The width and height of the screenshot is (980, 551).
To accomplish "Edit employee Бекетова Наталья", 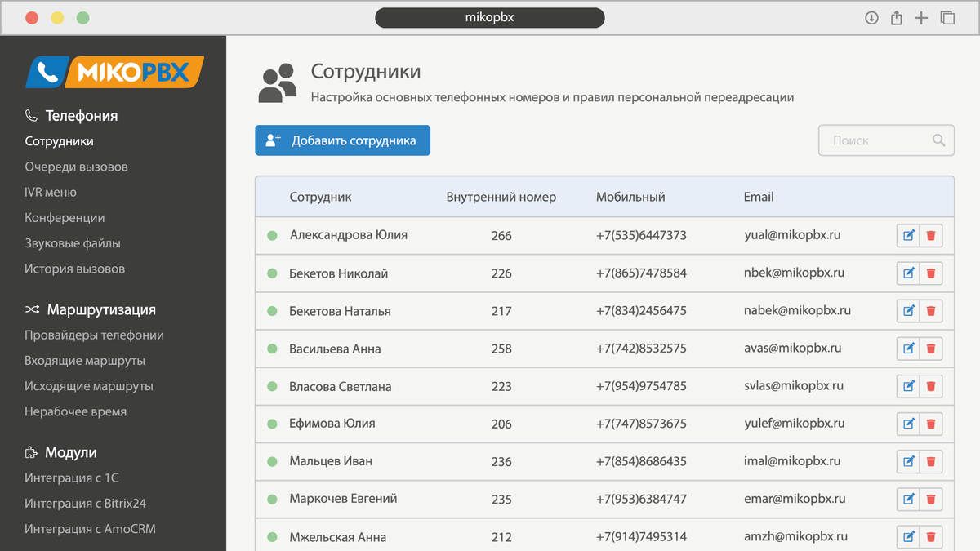I will (x=908, y=311).
